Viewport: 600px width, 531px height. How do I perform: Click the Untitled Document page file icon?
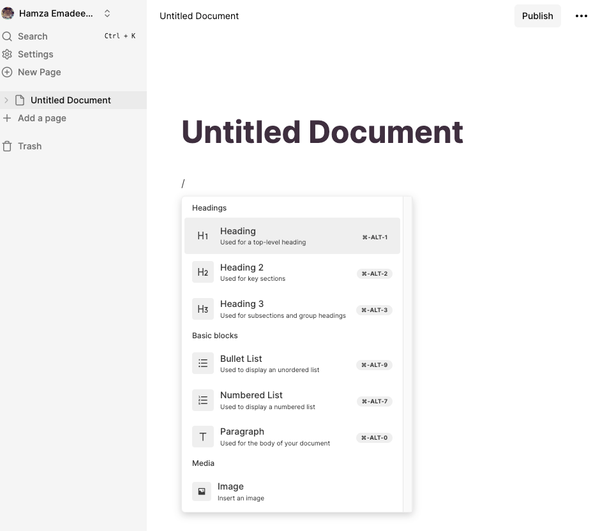click(x=20, y=100)
